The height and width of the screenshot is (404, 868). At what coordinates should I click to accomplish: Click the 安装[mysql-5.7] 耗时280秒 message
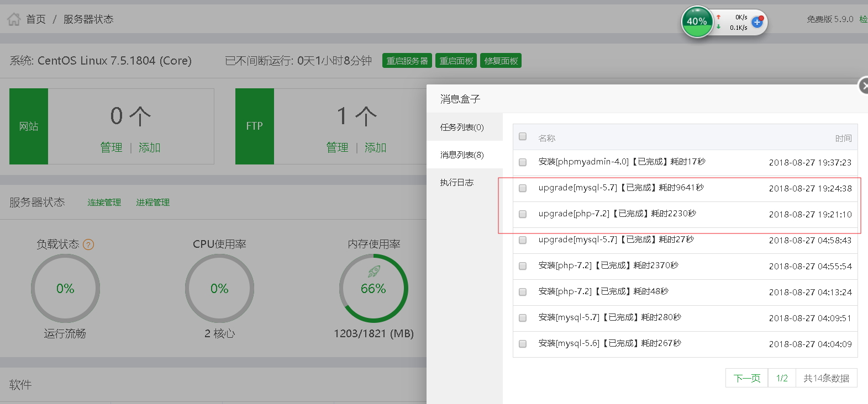pos(610,317)
